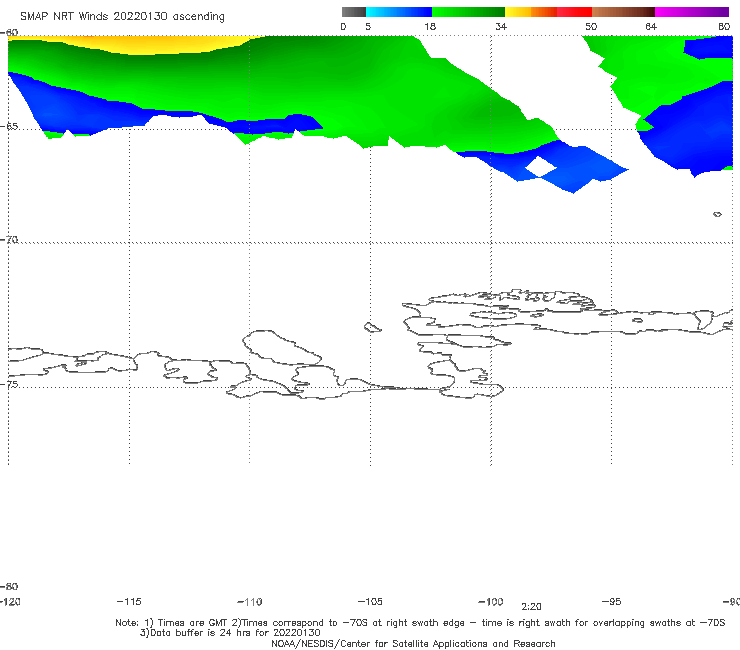Screen dimensions: 740x650
Task: Click the longitude label '-115'
Action: pos(129,602)
